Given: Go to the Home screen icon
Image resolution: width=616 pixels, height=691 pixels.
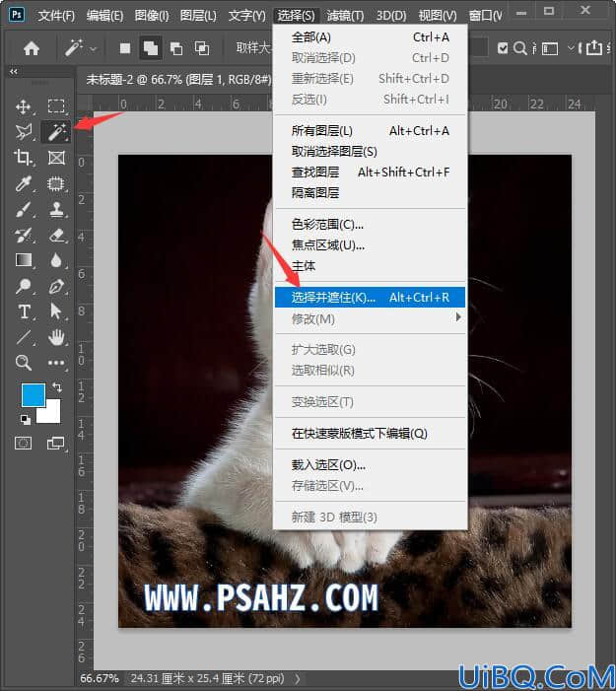Looking at the screenshot, I should [32, 48].
